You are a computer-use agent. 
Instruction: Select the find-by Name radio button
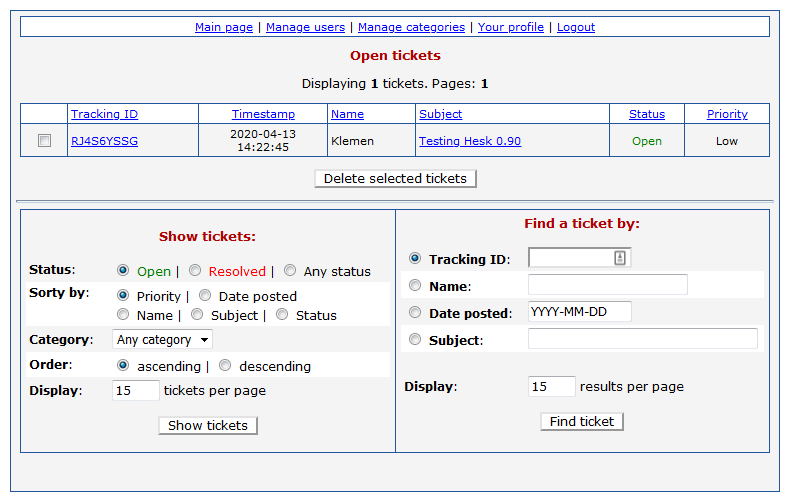tap(415, 285)
